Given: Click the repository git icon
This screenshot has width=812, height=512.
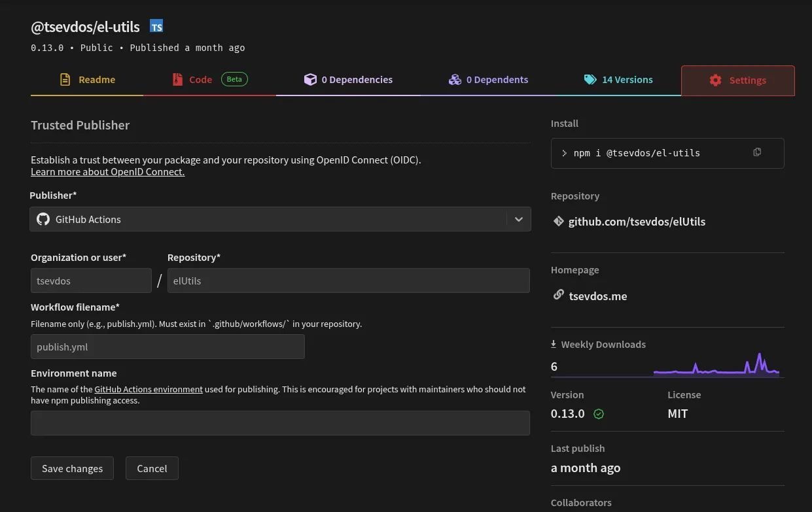Looking at the screenshot, I should point(558,221).
